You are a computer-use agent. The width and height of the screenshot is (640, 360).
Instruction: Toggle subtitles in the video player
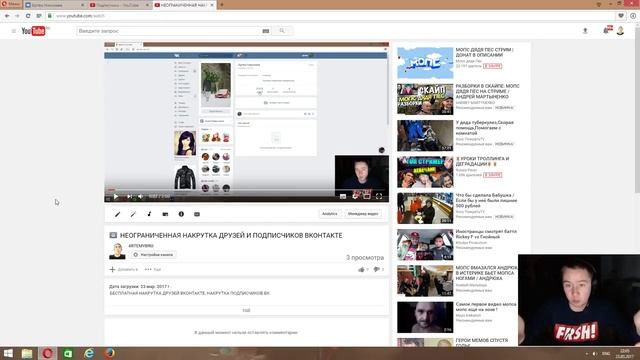[343, 197]
